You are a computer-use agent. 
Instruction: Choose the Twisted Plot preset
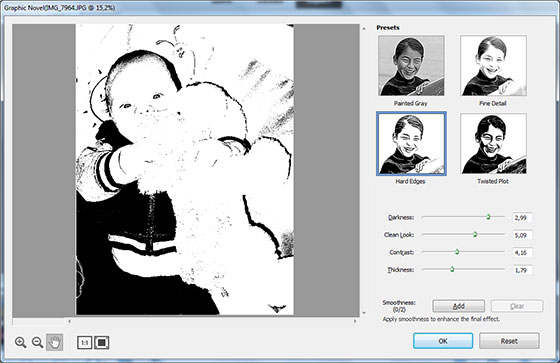[493, 144]
